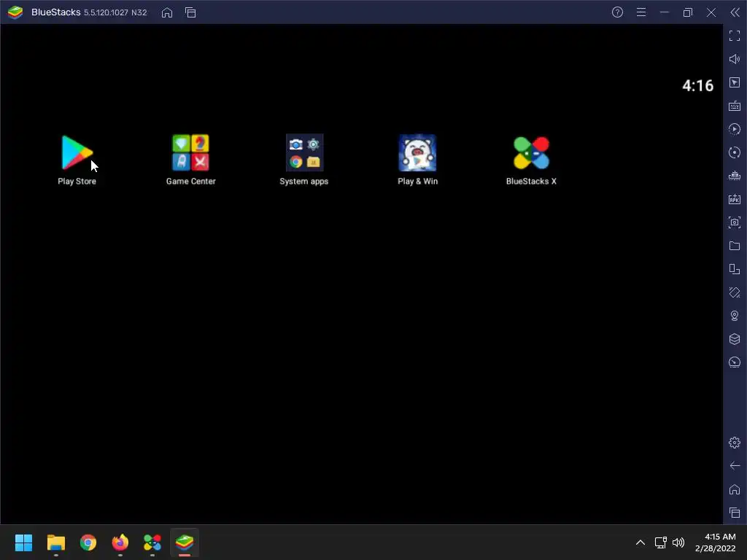Collapse the side toolbar with double arrows
Viewport: 747px width, 560px height.
[735, 12]
